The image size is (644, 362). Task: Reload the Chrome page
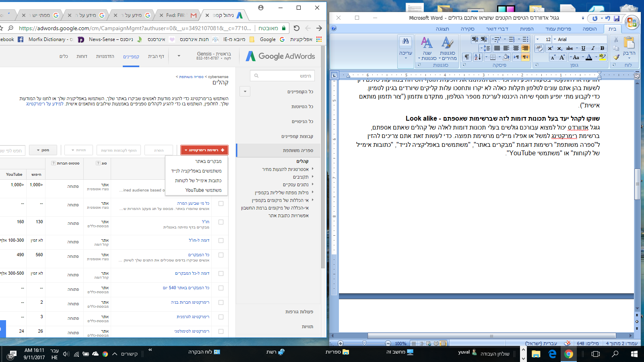pos(297,28)
